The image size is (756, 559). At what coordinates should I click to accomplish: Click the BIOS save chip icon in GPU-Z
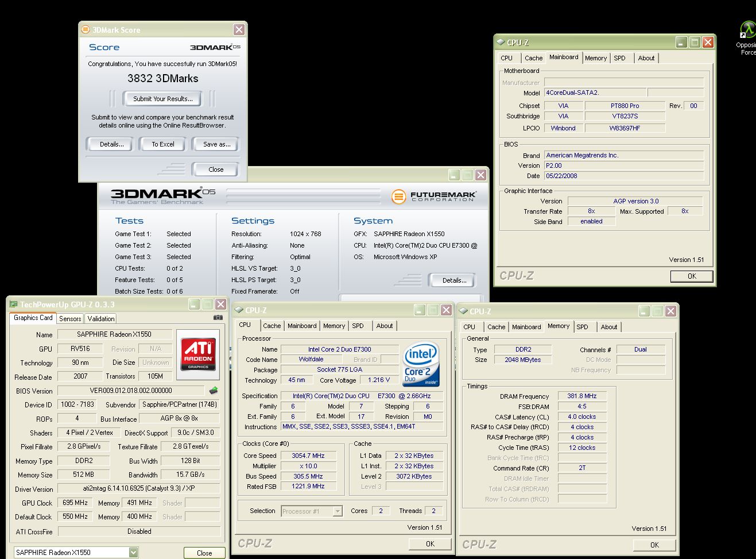(214, 391)
